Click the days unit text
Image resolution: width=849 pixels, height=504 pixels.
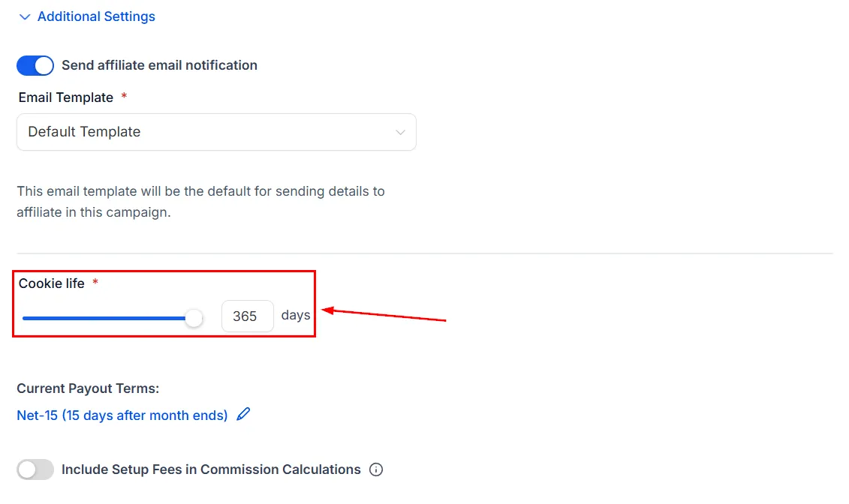296,315
